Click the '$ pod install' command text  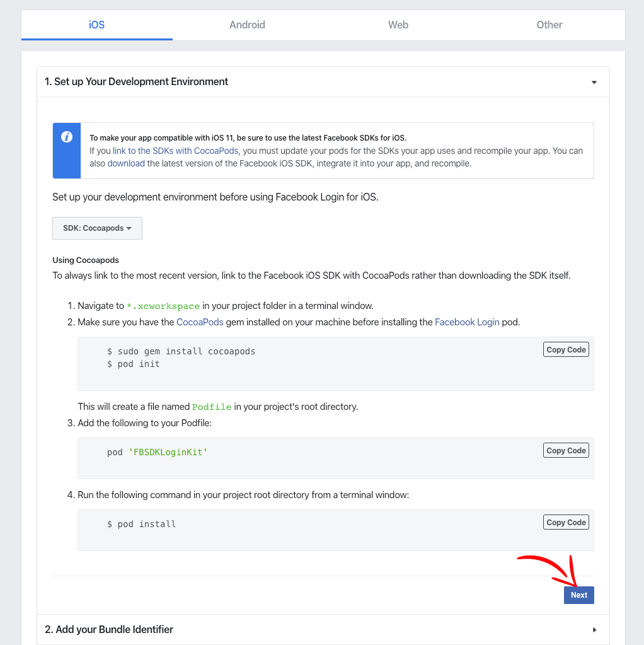142,524
